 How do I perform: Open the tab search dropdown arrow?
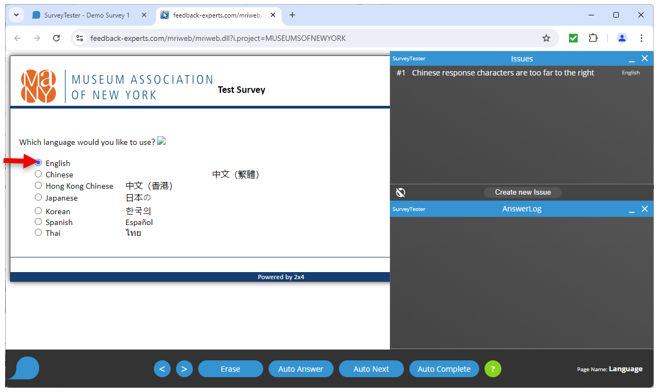[x=16, y=15]
